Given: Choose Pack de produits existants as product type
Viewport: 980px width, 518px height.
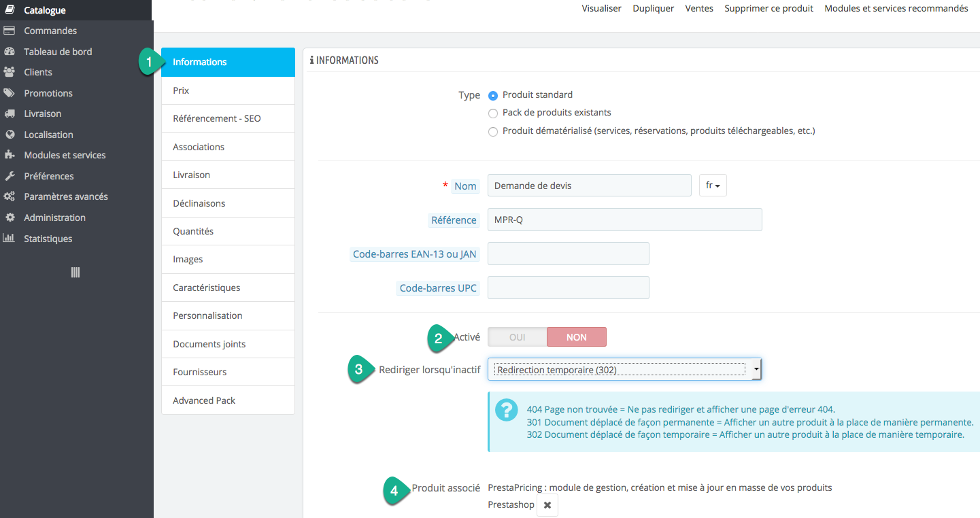Looking at the screenshot, I should click(492, 113).
